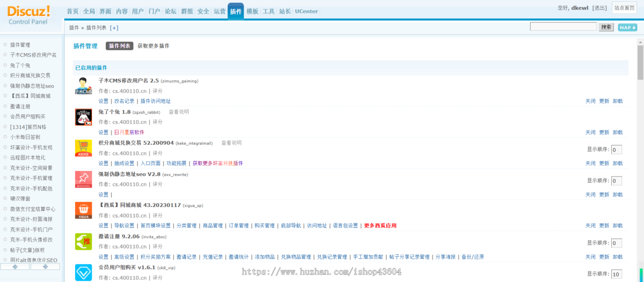Screen dimensions: 644x282
Task: Open 抽成设置 for 积分商城 plugin
Action: (x=125, y=163)
